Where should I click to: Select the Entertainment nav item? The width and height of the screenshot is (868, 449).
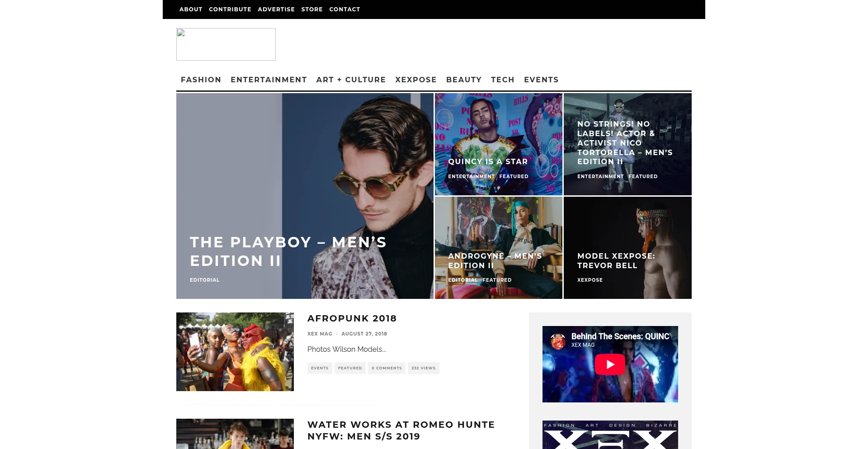point(269,80)
